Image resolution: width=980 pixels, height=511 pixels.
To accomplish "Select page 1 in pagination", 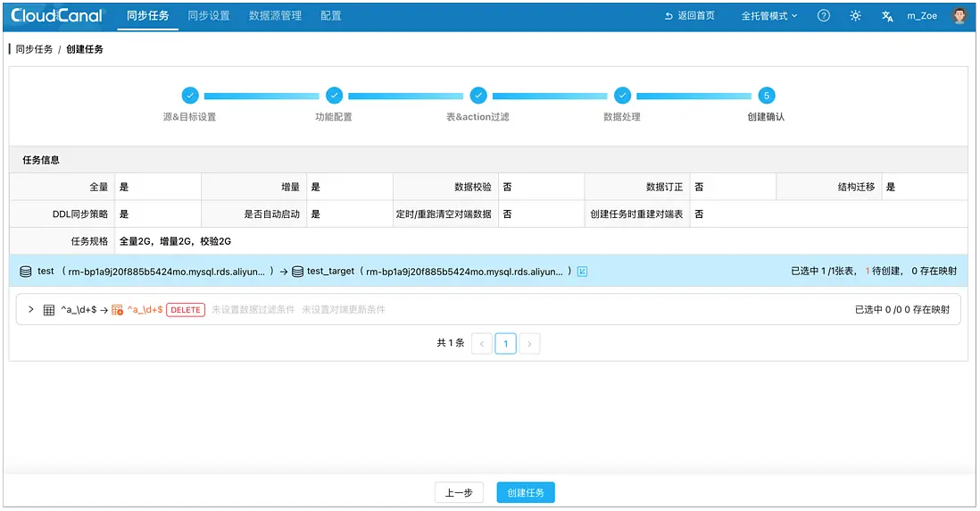I will (506, 344).
